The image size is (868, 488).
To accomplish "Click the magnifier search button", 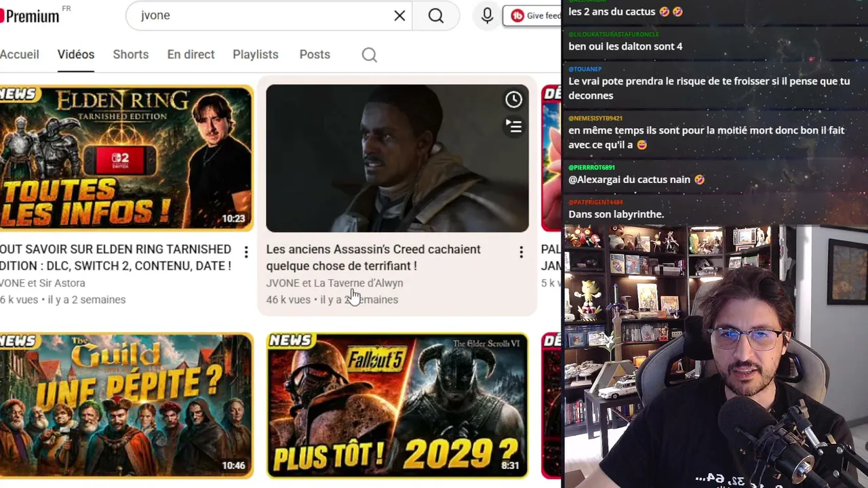I will (436, 16).
